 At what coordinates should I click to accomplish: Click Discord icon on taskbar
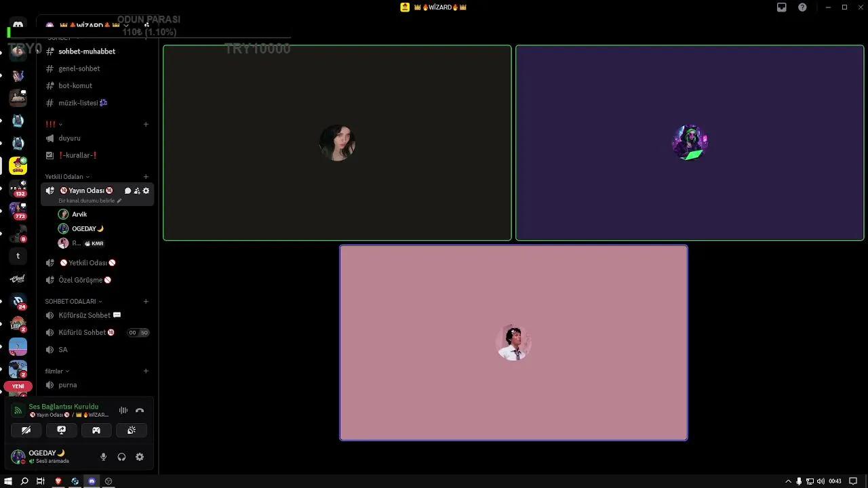click(x=92, y=481)
